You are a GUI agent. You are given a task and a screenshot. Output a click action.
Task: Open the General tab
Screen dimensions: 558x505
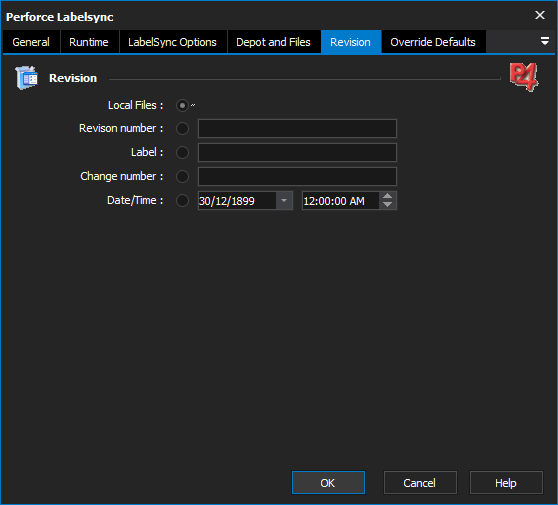(x=31, y=42)
